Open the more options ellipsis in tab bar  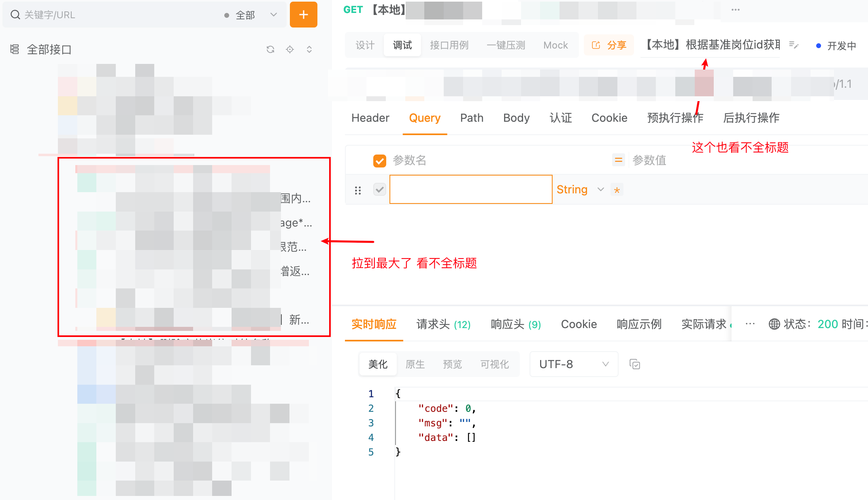tap(736, 10)
